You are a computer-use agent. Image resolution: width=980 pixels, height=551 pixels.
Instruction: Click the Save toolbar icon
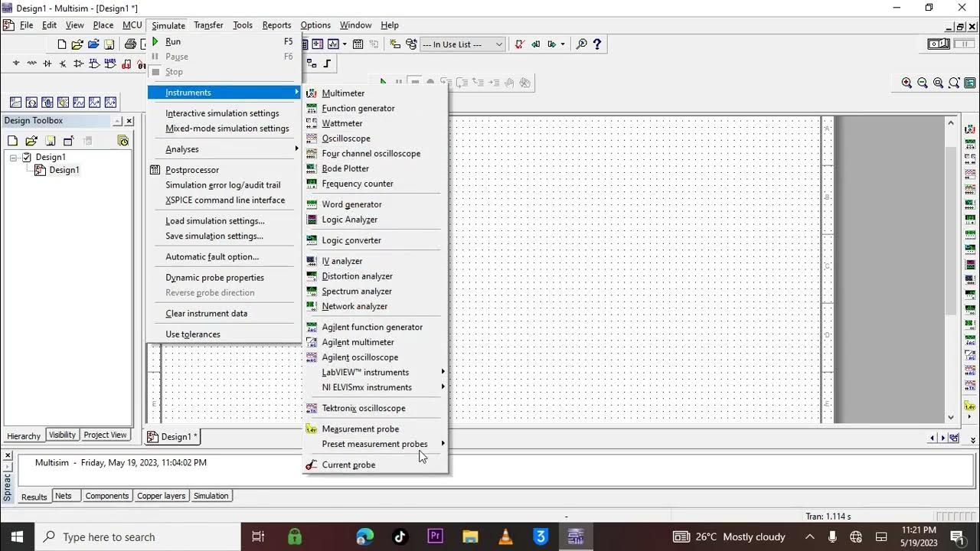pos(109,44)
